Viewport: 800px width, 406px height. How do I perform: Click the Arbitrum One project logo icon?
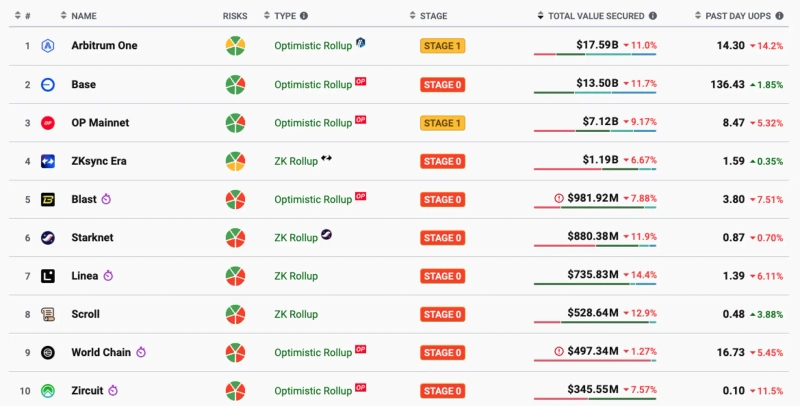(x=47, y=46)
